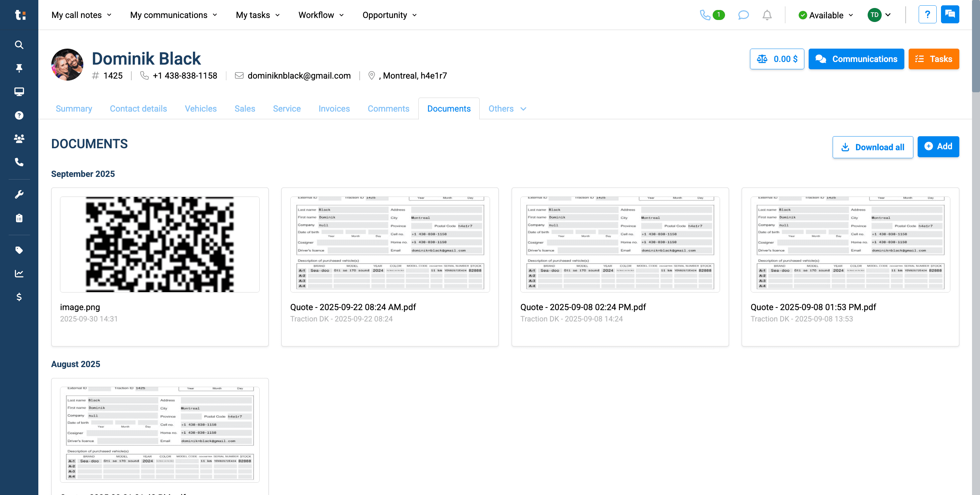Open the sidebar question-mark help icon
Screen dimensions: 980x495
coord(19,115)
